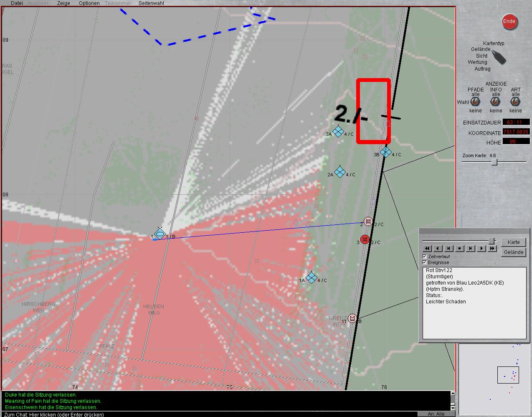
Task: Flip the PFADE display toggle switch
Action: (x=475, y=102)
